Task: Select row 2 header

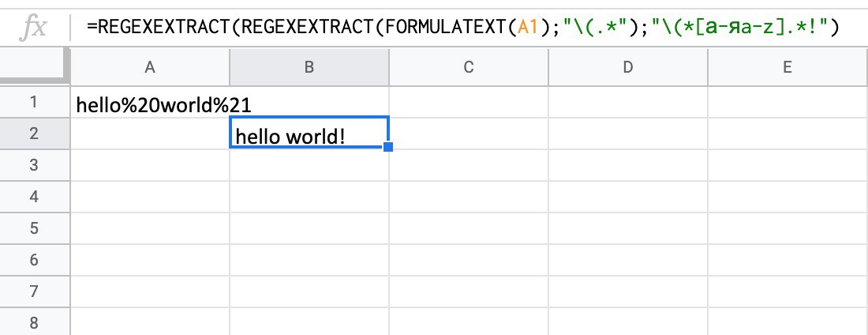Action: click(x=34, y=134)
